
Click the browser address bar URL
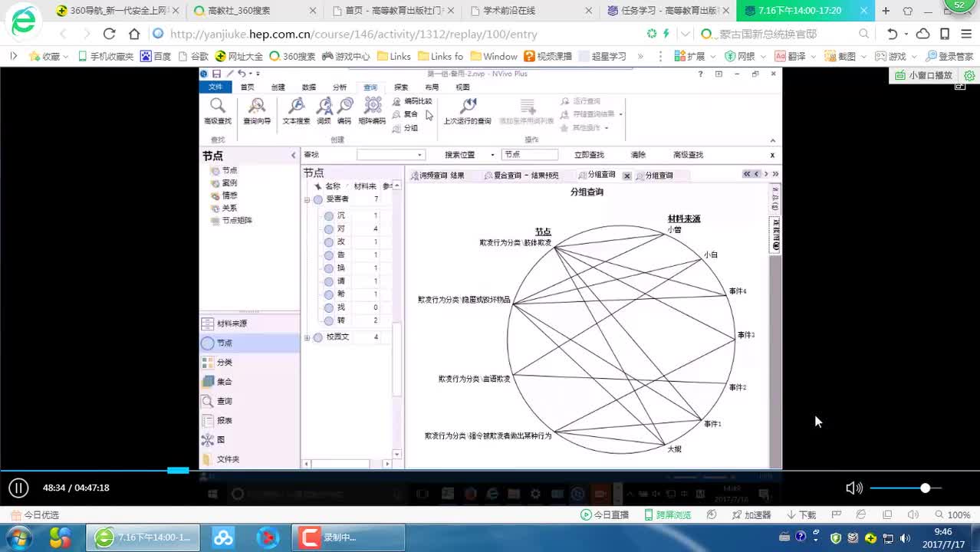pos(354,34)
